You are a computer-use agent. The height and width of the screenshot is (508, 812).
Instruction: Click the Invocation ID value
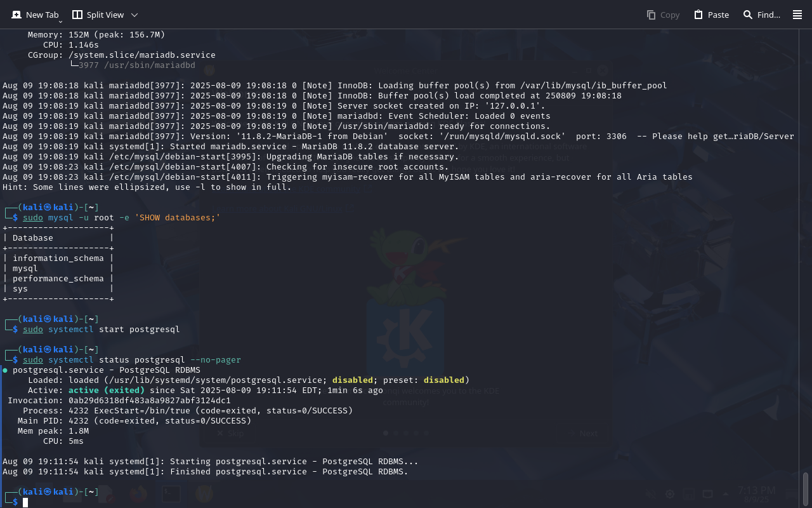coord(150,401)
